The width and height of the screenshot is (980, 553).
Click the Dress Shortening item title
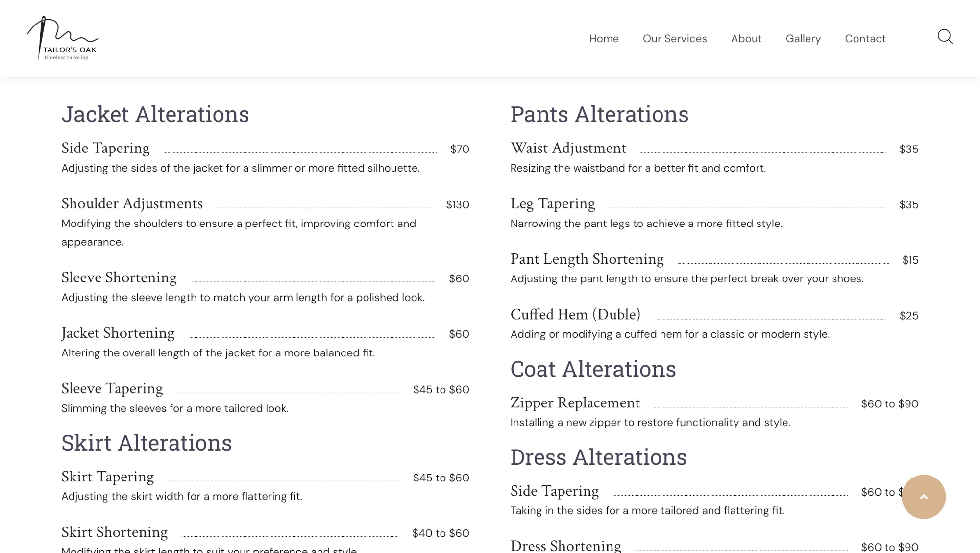pyautogui.click(x=566, y=546)
